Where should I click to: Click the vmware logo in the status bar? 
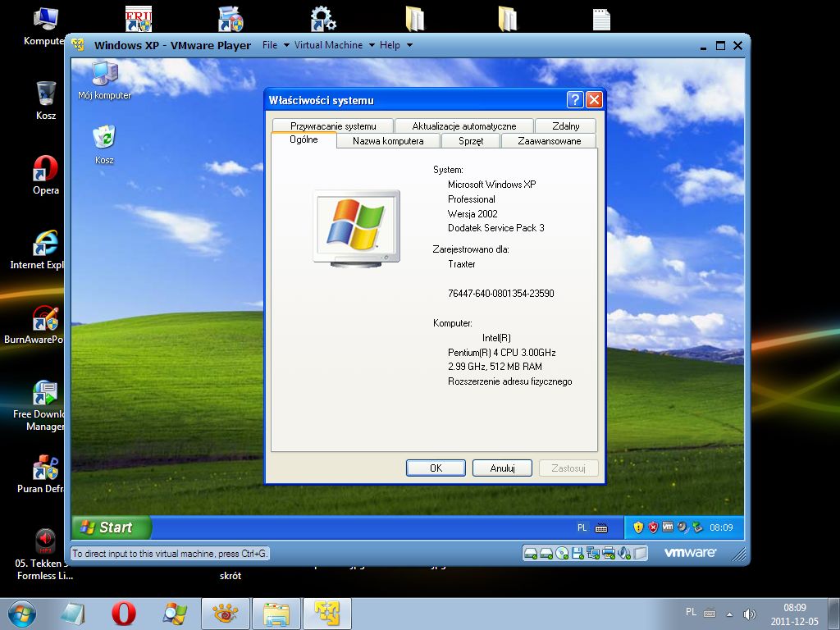point(690,552)
